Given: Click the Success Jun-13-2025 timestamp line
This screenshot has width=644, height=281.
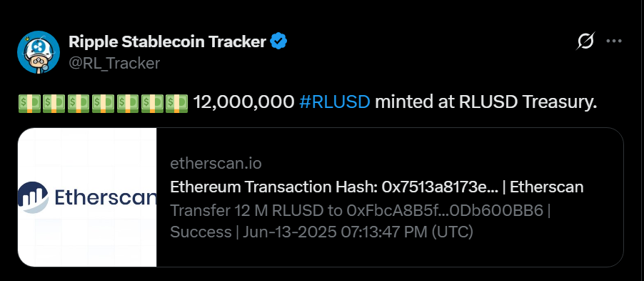Looking at the screenshot, I should point(321,232).
